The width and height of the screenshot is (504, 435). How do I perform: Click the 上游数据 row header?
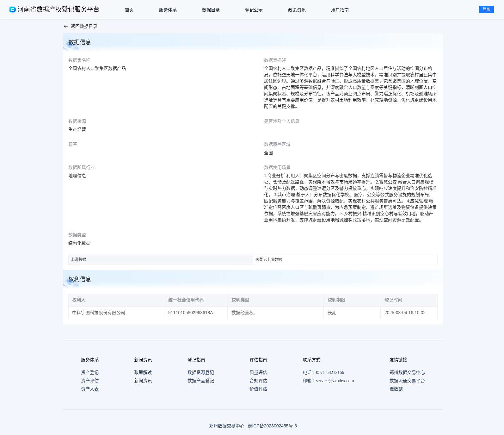tap(161, 260)
